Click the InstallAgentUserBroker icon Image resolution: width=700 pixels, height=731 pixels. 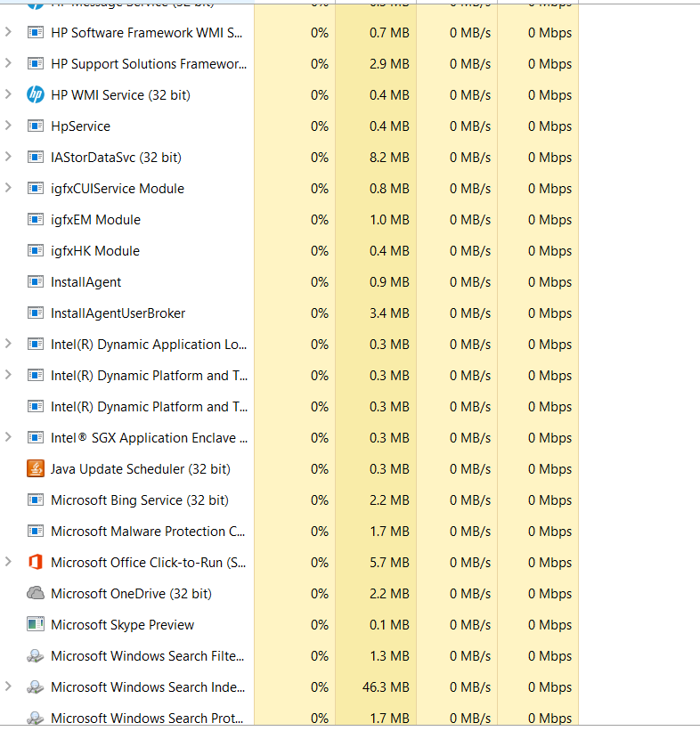pos(36,313)
